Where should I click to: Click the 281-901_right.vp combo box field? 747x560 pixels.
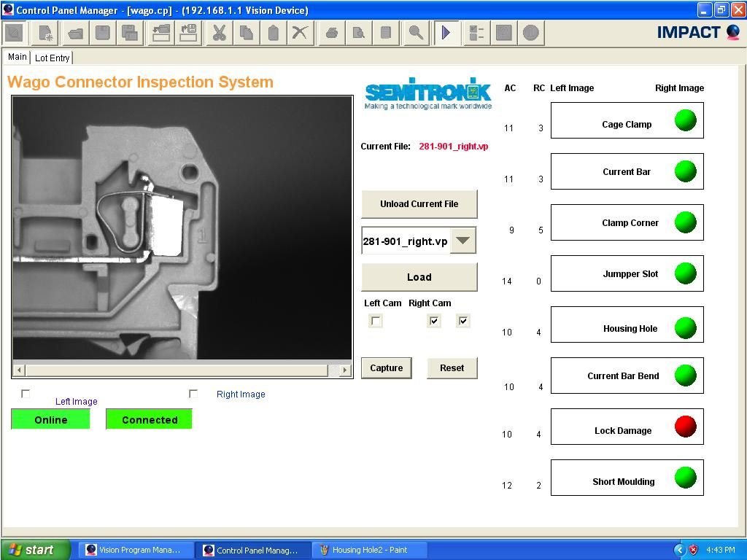[406, 241]
